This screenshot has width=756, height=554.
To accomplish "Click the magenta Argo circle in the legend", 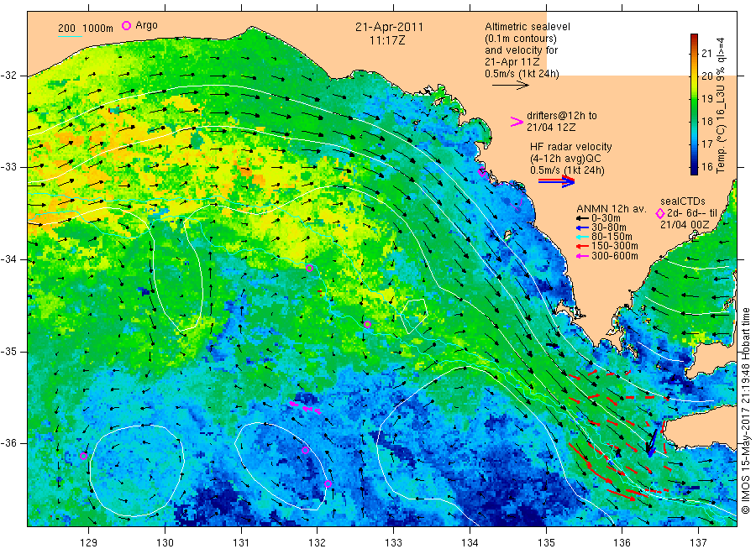I will [x=126, y=25].
